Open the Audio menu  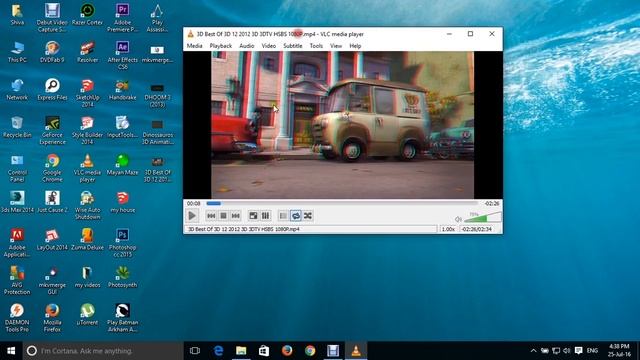[x=247, y=46]
